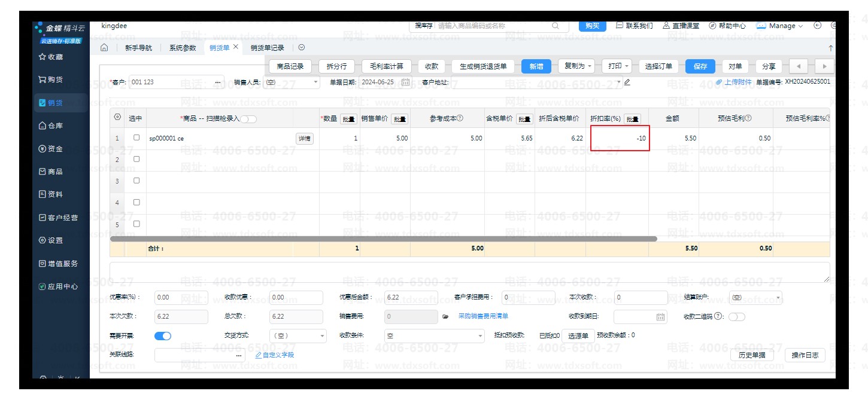868x400 pixels.
Task: Click the search magnifier in the inventory search box
Action: (x=556, y=26)
